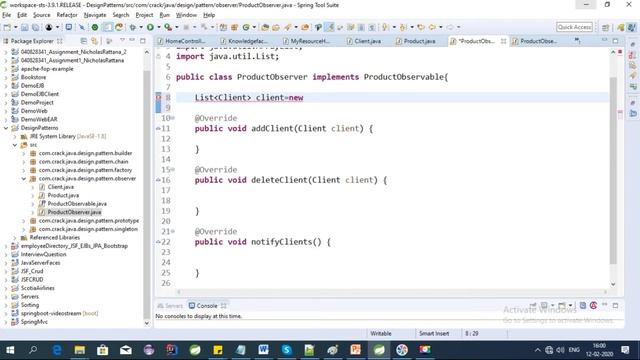Collapse the com.crack.java.design.pattern.observer package
The image size is (640, 360).
coord(24,178)
